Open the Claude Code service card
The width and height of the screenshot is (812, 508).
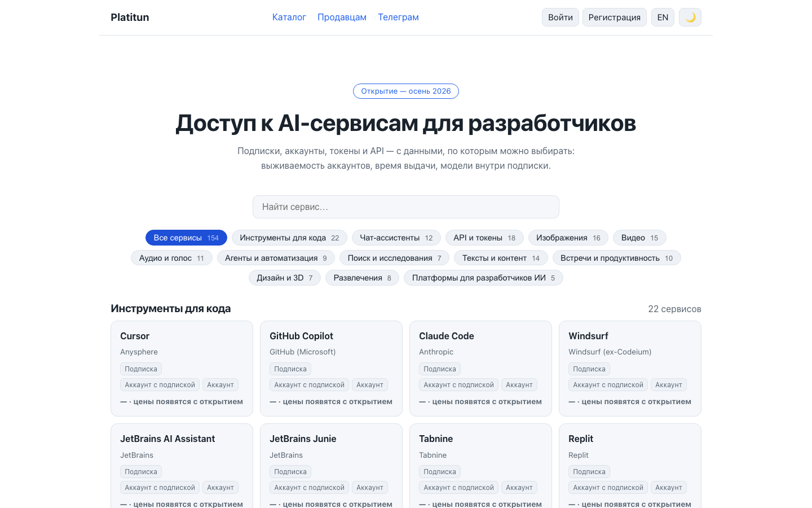coord(480,369)
